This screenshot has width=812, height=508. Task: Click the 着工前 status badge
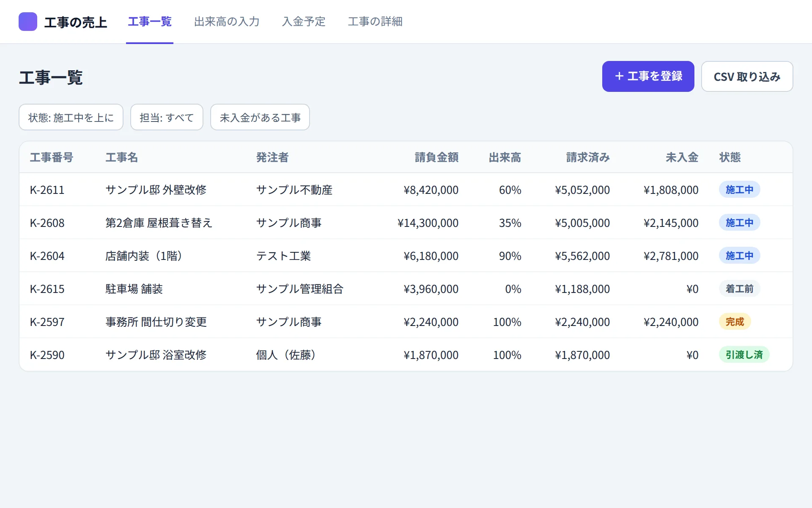point(739,289)
